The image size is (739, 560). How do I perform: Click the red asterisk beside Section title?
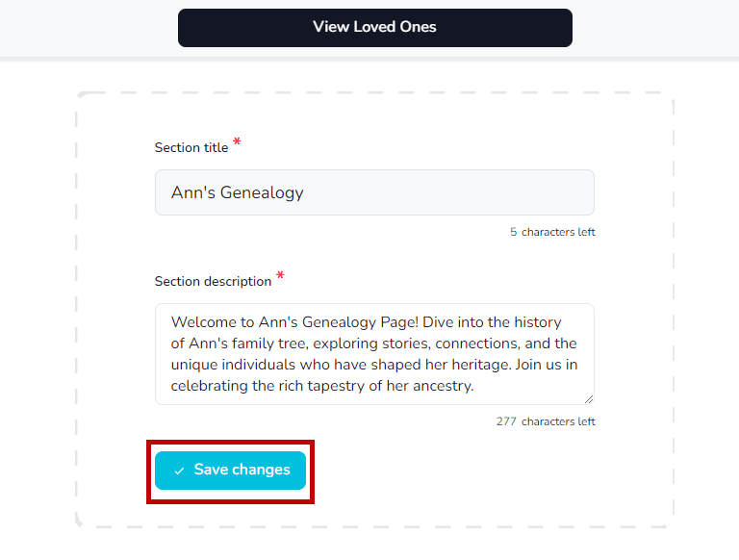(x=237, y=143)
